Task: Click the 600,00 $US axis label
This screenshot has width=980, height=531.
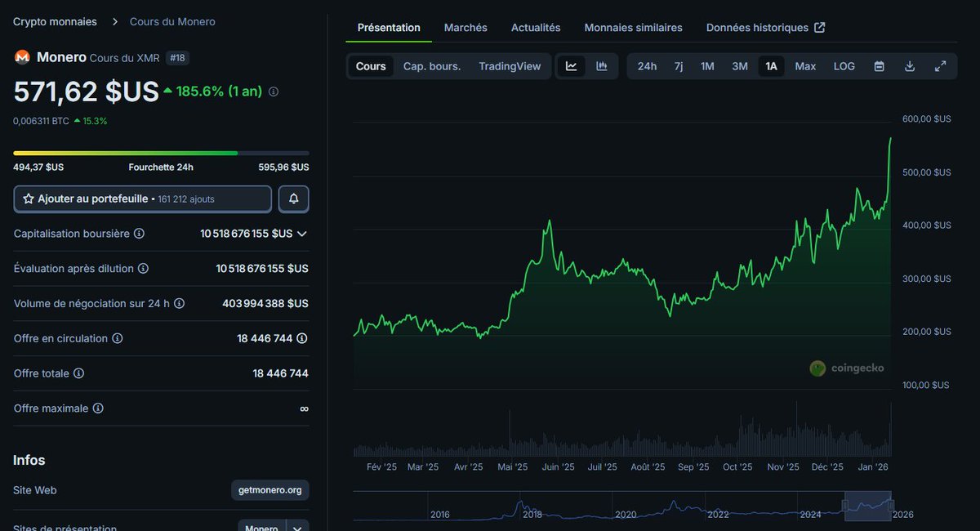Action: click(x=926, y=119)
